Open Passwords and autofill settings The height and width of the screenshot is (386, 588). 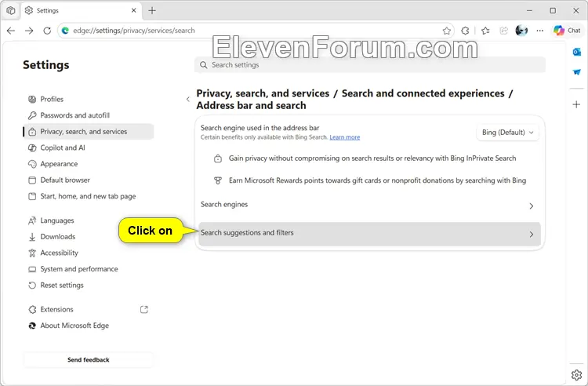point(88,115)
